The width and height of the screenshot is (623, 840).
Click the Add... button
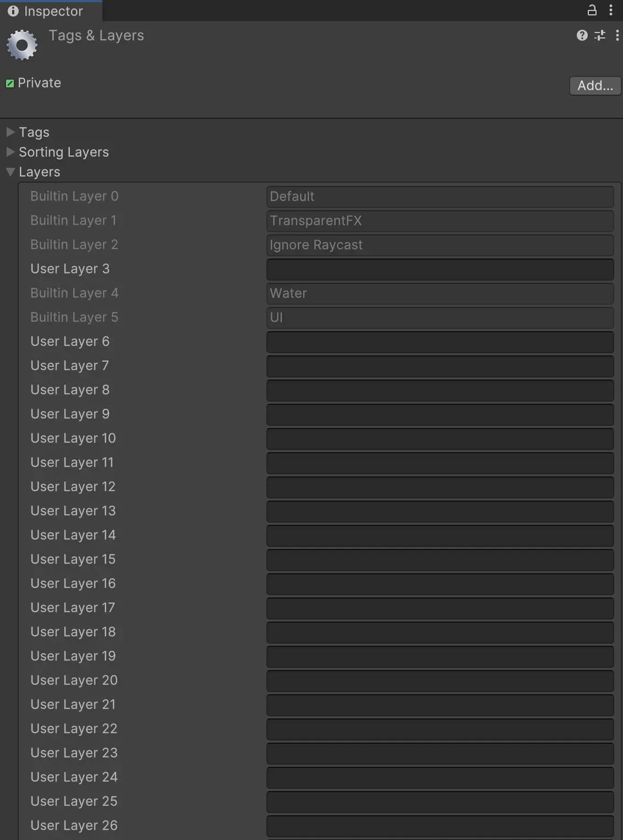[x=595, y=85]
